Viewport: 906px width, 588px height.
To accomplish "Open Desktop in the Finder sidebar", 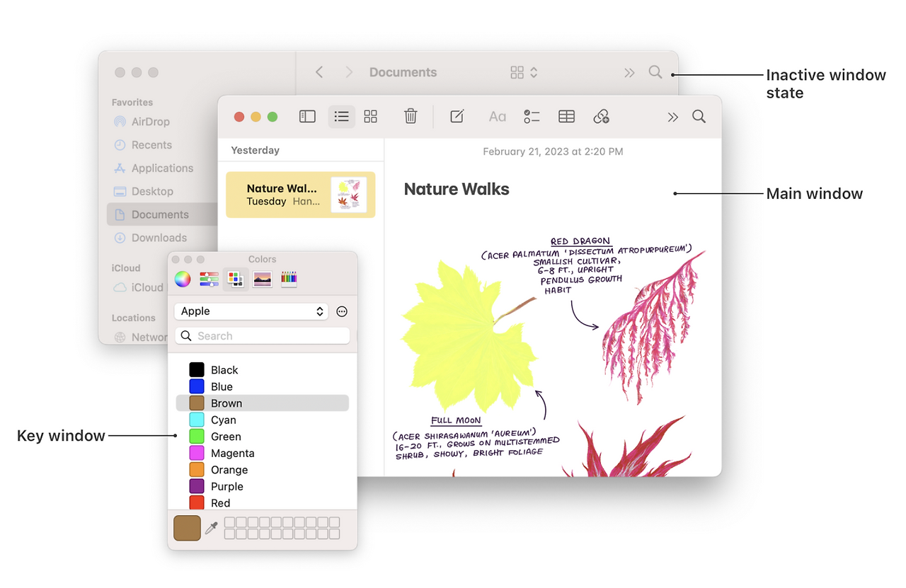I will (x=144, y=192).
